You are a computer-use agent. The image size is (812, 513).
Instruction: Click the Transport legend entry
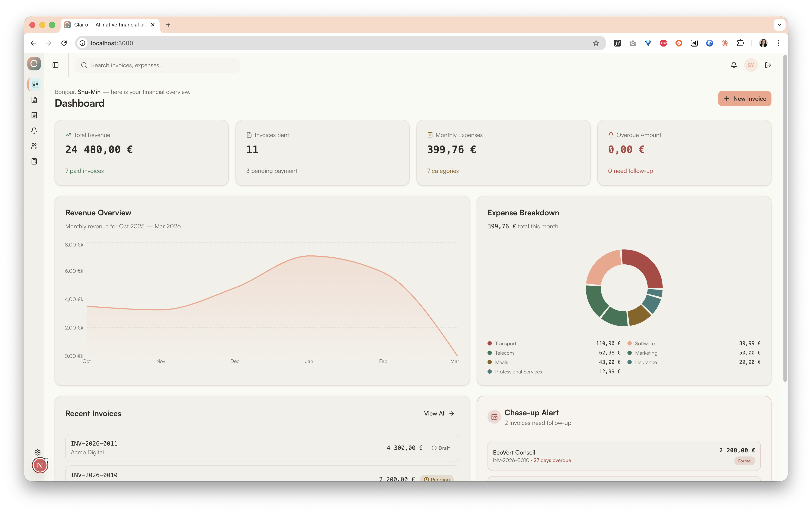(x=554, y=343)
